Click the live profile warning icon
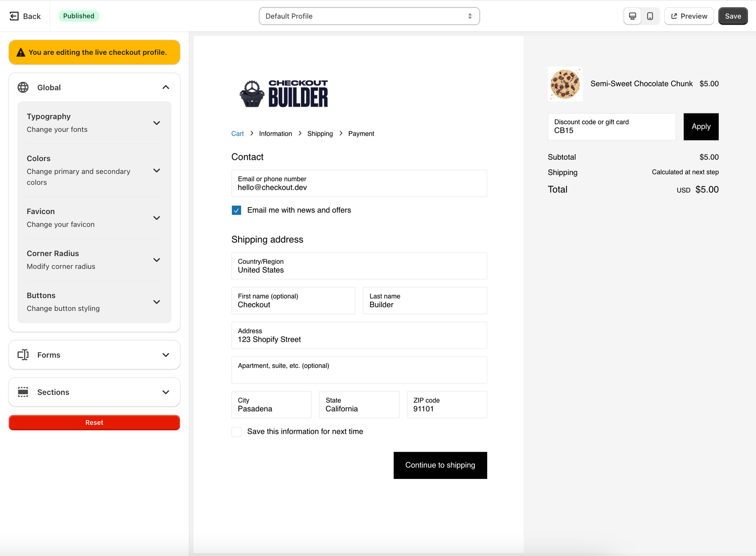 [21, 52]
